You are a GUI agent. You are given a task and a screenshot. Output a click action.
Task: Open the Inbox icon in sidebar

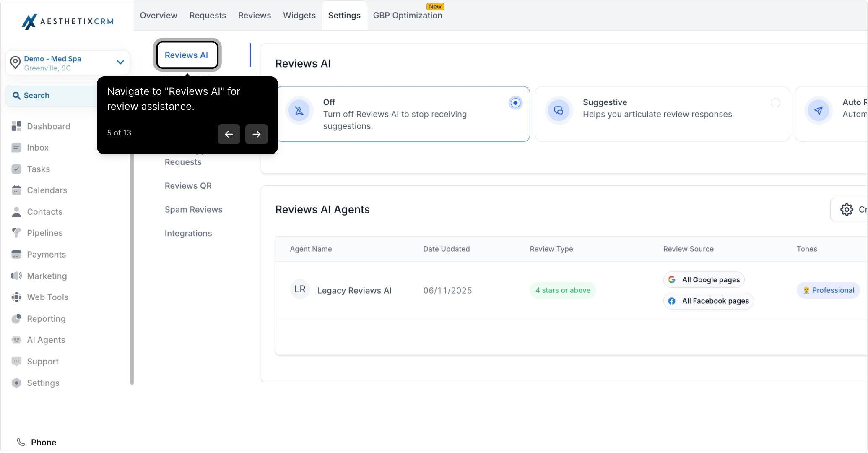16,148
